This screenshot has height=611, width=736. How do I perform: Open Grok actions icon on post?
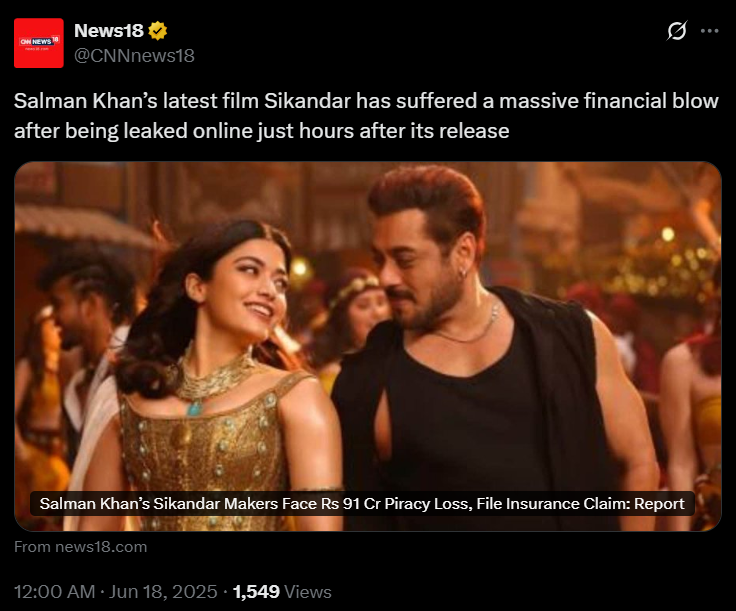pos(677,31)
